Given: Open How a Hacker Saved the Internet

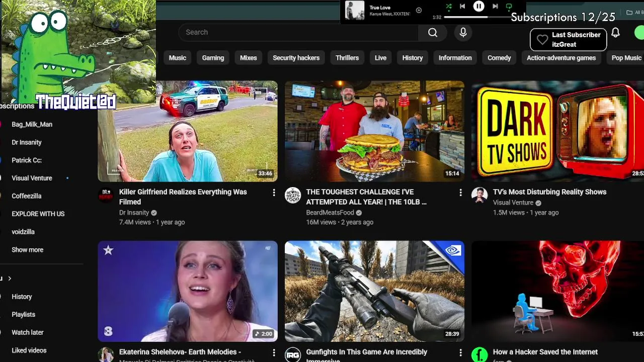Looking at the screenshot, I should pyautogui.click(x=545, y=352).
